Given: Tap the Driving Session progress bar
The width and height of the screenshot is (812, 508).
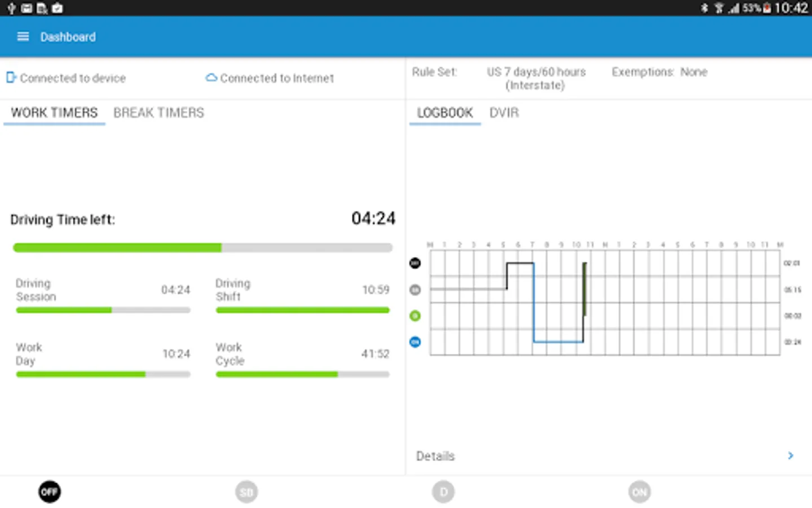Looking at the screenshot, I should tap(103, 310).
